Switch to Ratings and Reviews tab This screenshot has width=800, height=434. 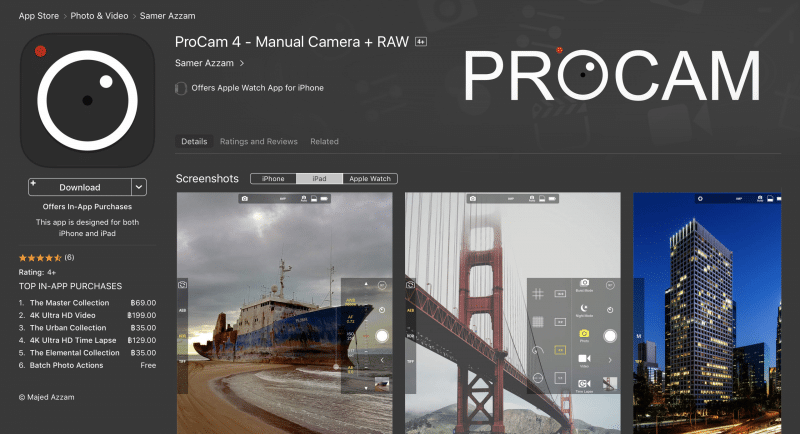pyautogui.click(x=259, y=141)
